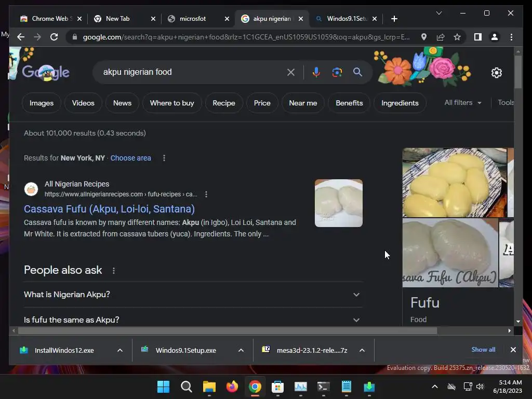
Task: Close the microsfot tab
Action: (x=227, y=19)
